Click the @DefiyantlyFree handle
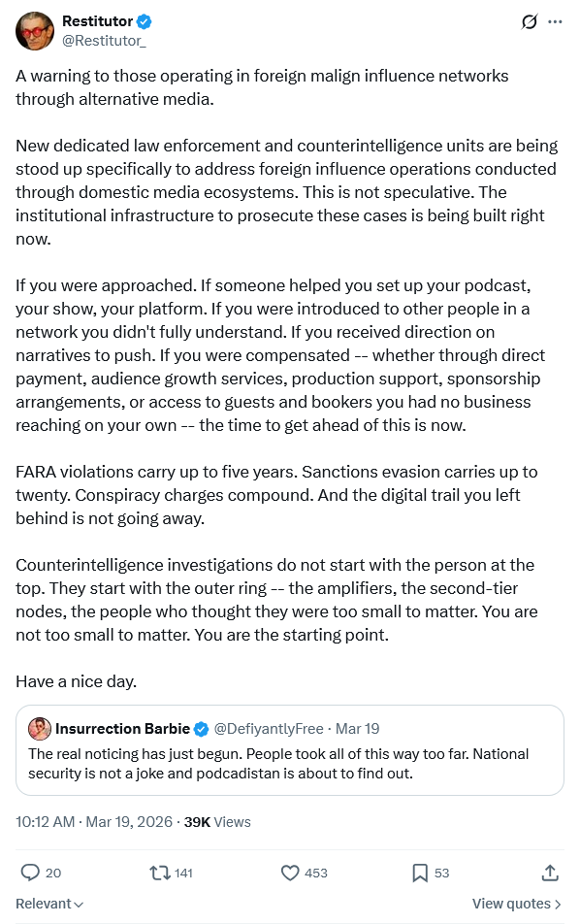This screenshot has height=924, width=580. click(269, 729)
